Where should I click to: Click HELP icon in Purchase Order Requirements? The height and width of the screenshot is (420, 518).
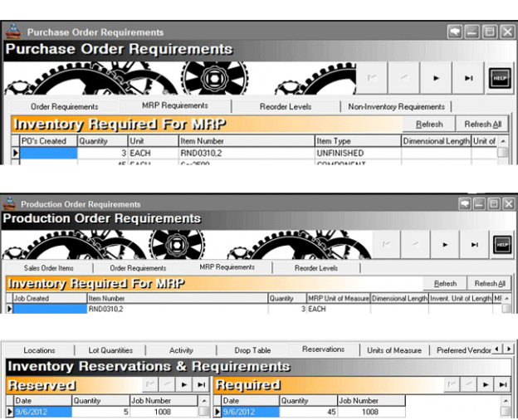(500, 78)
